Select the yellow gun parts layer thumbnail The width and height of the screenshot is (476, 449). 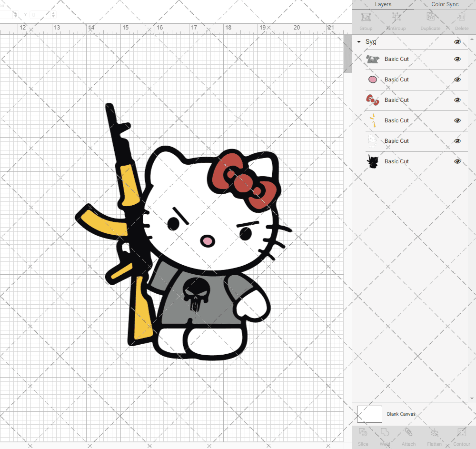click(x=373, y=120)
